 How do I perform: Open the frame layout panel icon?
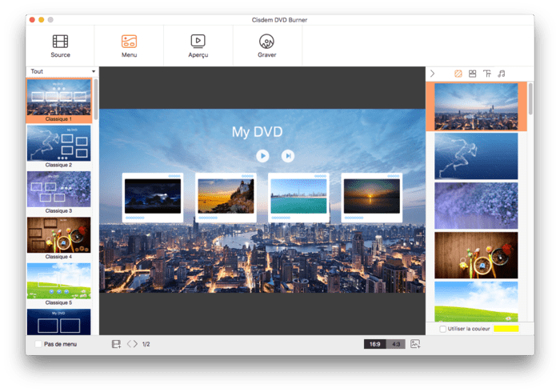472,74
